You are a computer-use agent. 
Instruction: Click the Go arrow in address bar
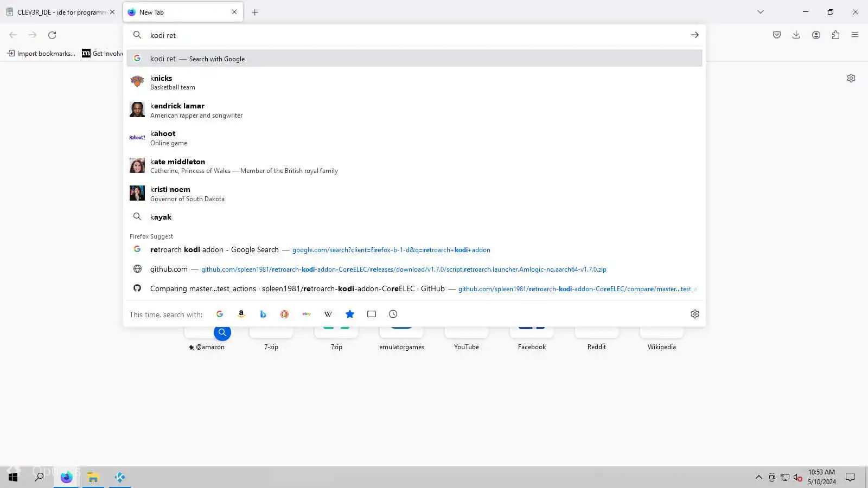tap(695, 35)
